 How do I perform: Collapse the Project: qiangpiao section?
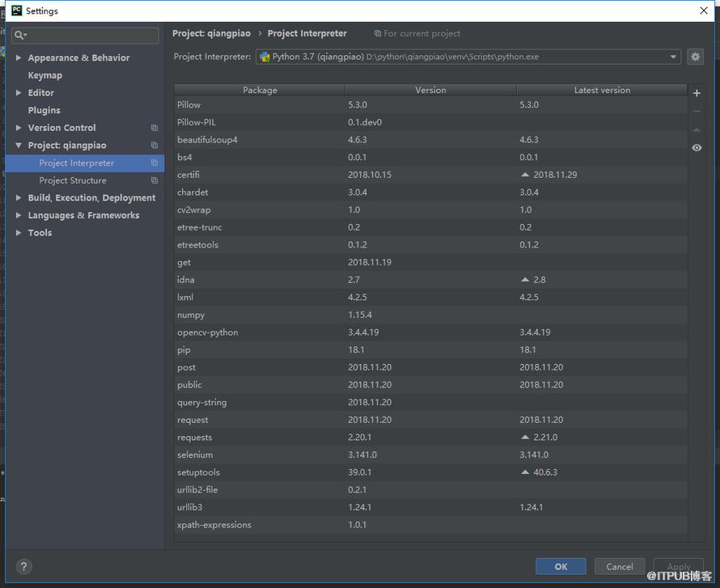click(19, 146)
